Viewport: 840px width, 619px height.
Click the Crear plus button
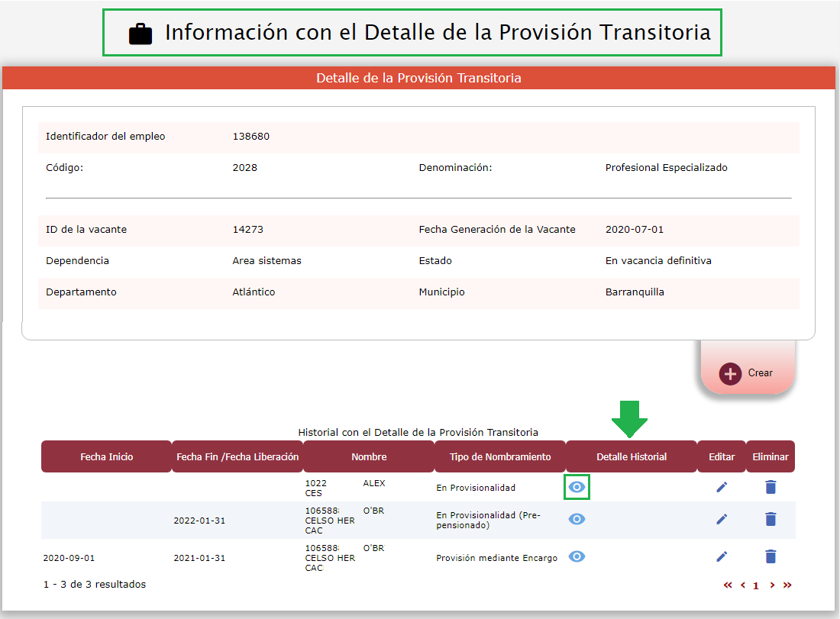[x=731, y=374]
